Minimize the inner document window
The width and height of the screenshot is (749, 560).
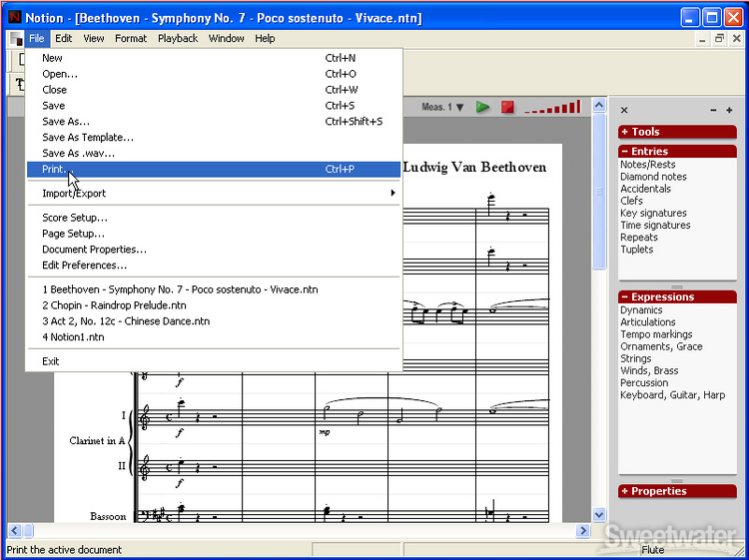coord(702,39)
